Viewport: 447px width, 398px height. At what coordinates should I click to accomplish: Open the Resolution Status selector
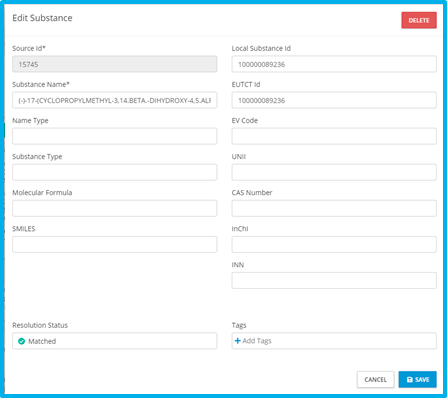tap(115, 341)
